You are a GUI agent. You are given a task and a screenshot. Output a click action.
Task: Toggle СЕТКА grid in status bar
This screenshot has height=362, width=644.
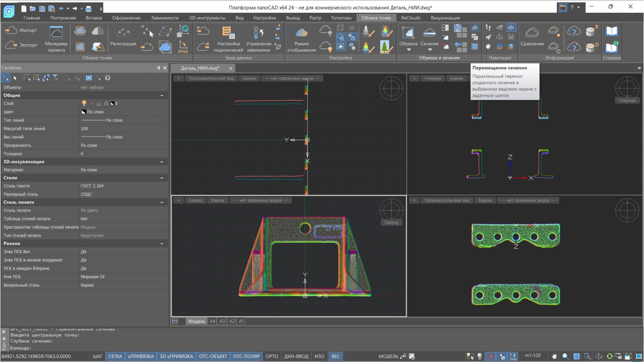[x=115, y=356]
